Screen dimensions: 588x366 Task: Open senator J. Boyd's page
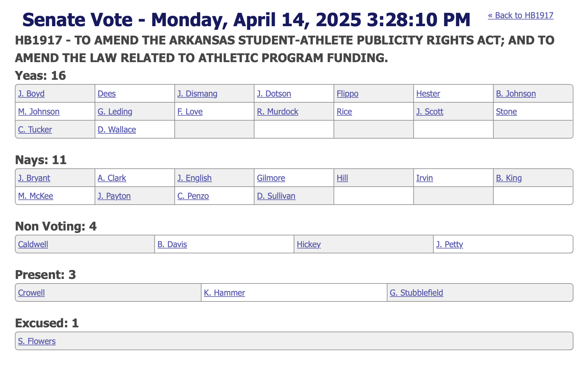pyautogui.click(x=31, y=93)
